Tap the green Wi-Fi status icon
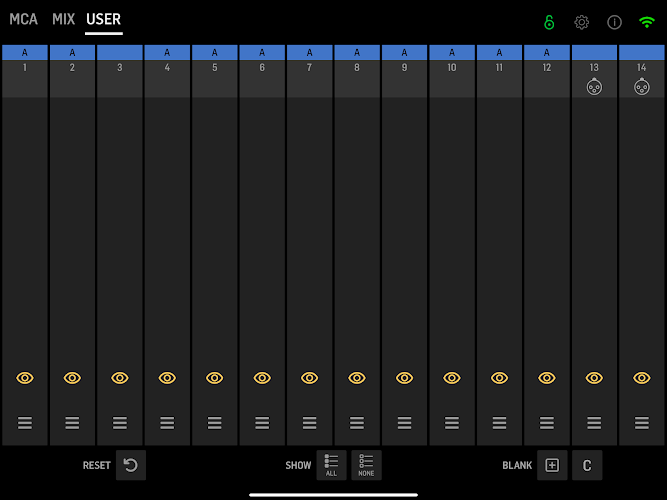 click(x=647, y=22)
